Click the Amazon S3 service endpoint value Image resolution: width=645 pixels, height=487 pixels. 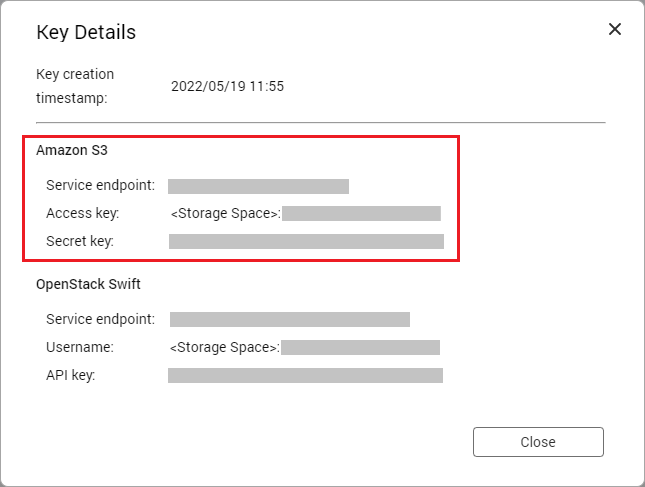click(x=258, y=185)
